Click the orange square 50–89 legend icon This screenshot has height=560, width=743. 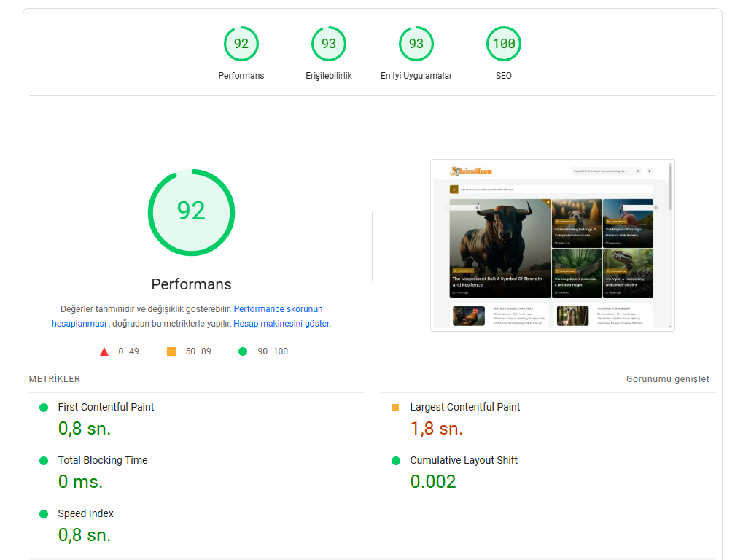(x=171, y=351)
